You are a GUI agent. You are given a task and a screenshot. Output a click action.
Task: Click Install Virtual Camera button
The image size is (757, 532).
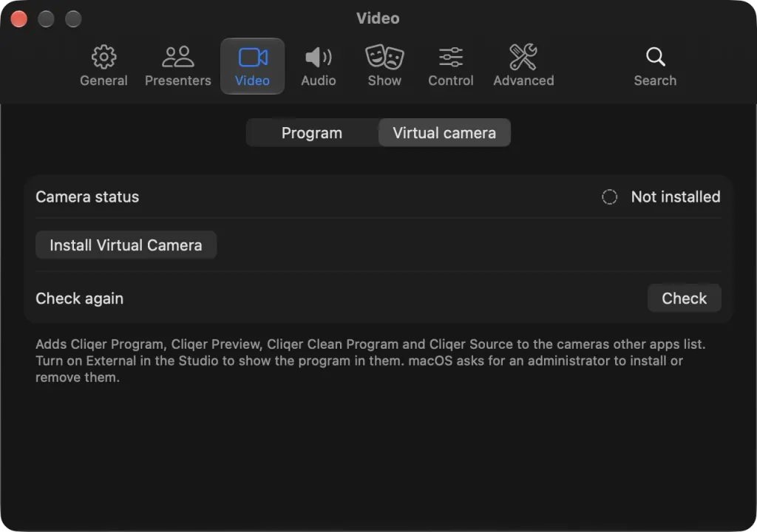coord(126,245)
